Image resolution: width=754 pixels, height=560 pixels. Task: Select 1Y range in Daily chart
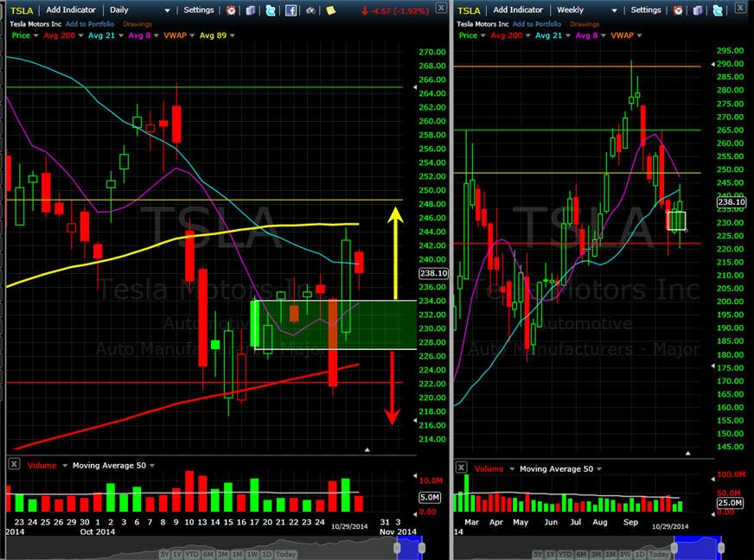(177, 554)
